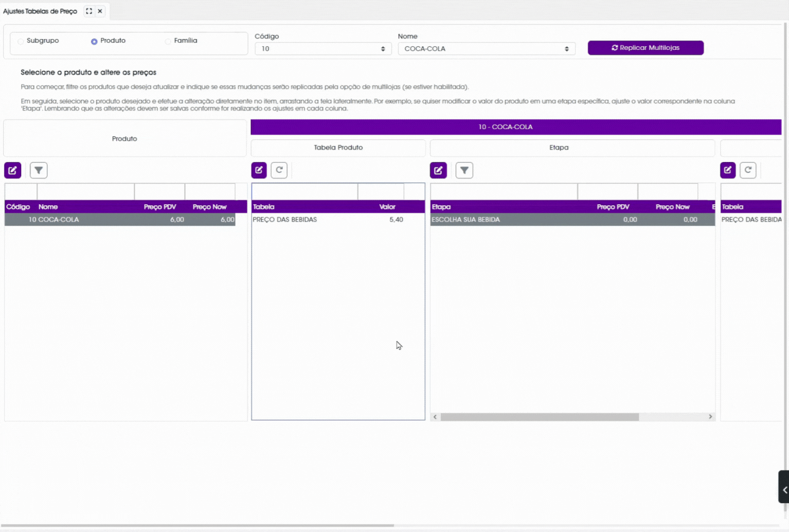
Task: Click the Preço Now filter field in Etapa grid
Action: click(668, 191)
